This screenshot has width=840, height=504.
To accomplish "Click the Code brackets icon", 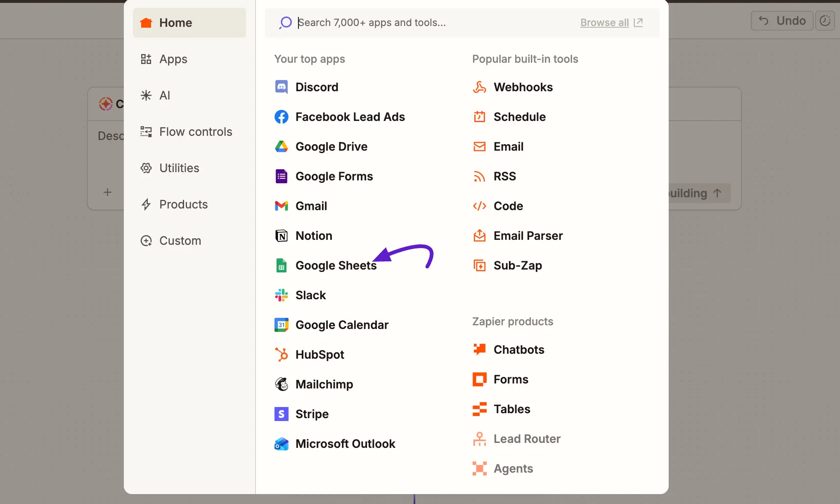I will coord(479,206).
